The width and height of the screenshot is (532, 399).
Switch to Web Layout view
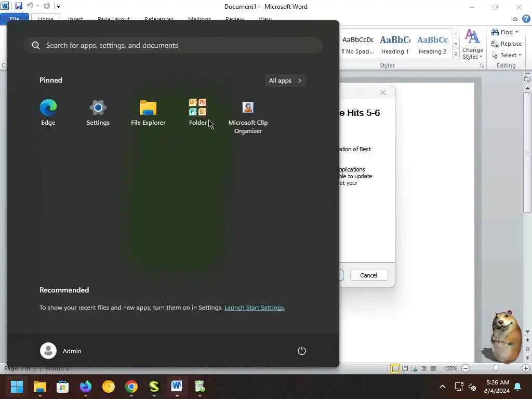414,368
